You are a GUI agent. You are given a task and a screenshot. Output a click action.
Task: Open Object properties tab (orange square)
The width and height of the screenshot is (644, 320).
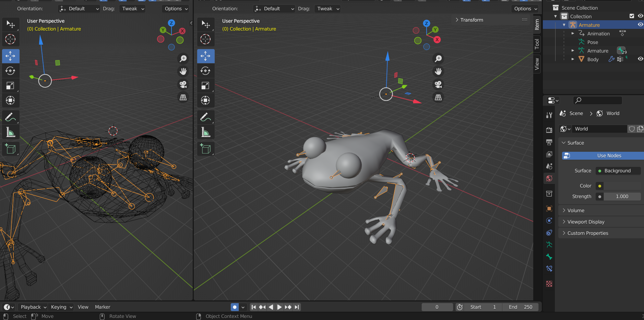click(549, 209)
